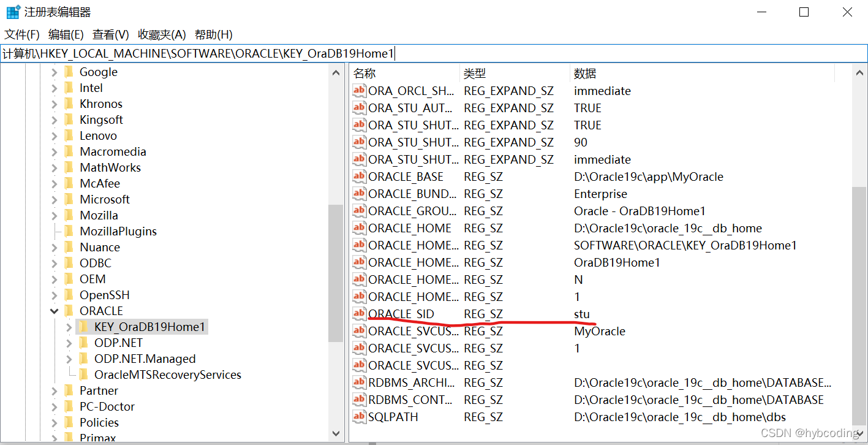This screenshot has width=868, height=445.
Task: Click the data 'stu' of ORACLE_SID
Action: 582,314
